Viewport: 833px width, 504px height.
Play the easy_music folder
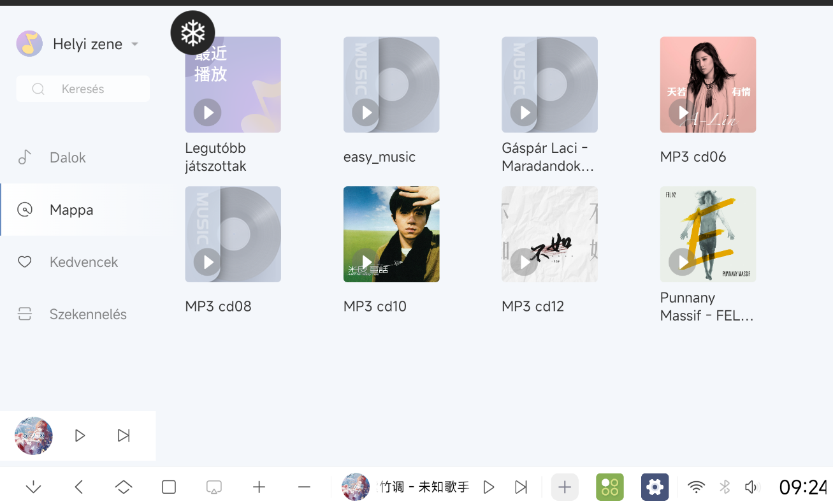[x=366, y=113]
